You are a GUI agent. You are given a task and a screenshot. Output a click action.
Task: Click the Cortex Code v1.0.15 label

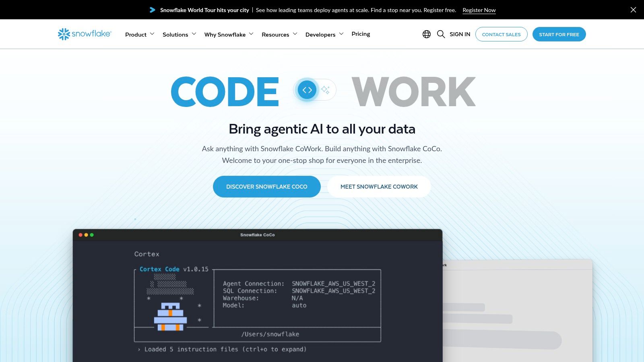tap(174, 269)
